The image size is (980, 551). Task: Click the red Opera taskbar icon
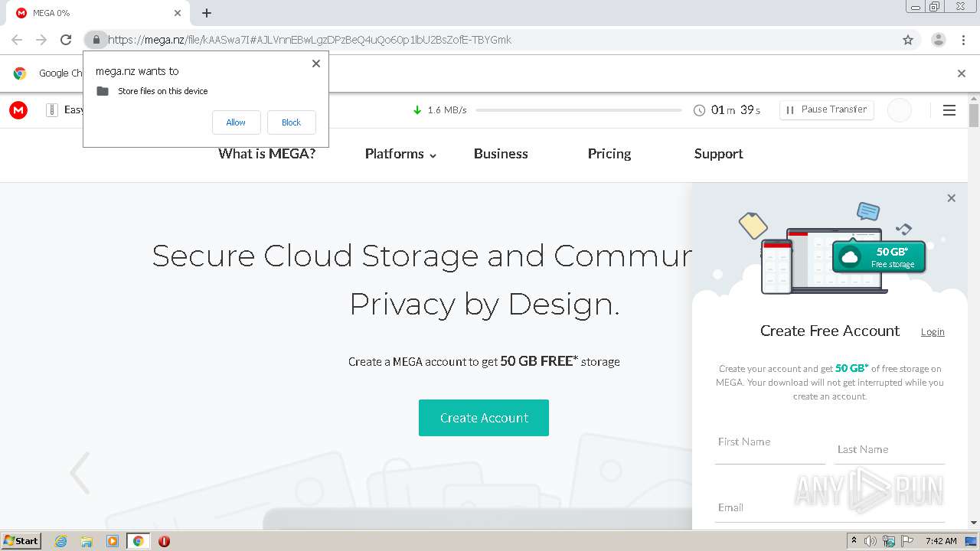click(164, 541)
